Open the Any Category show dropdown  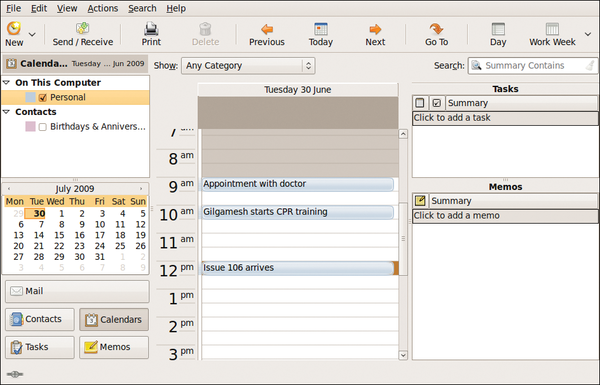[x=248, y=66]
